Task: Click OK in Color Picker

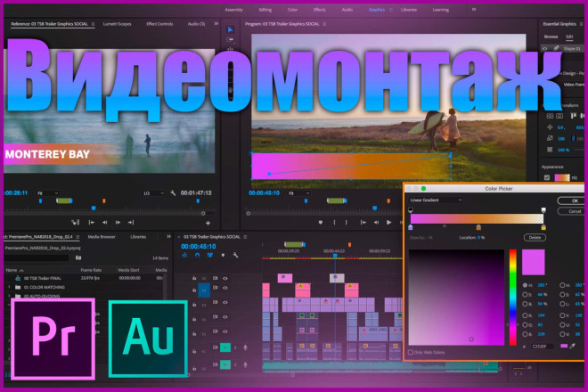Action: [x=572, y=200]
